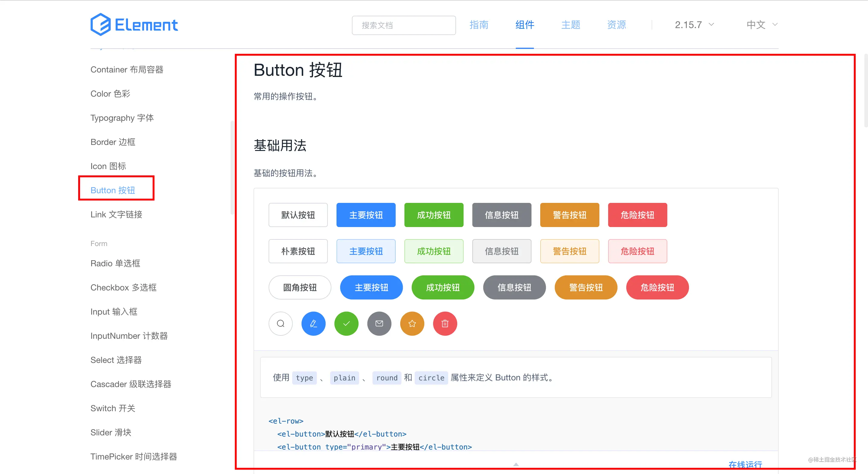Open the 在线运行 link
This screenshot has width=868, height=474.
pyautogui.click(x=745, y=465)
